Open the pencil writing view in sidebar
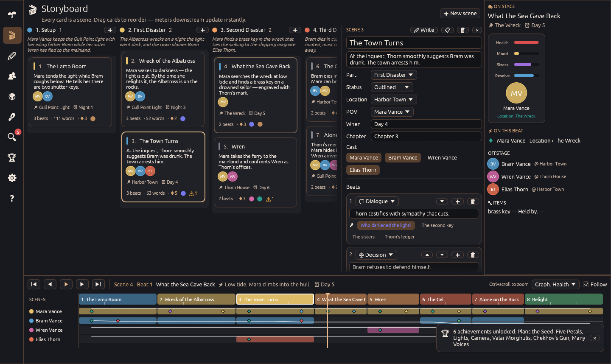 (x=12, y=56)
